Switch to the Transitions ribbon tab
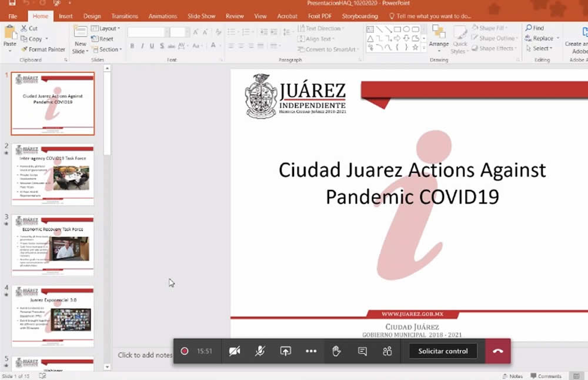588x380 pixels. click(x=125, y=16)
